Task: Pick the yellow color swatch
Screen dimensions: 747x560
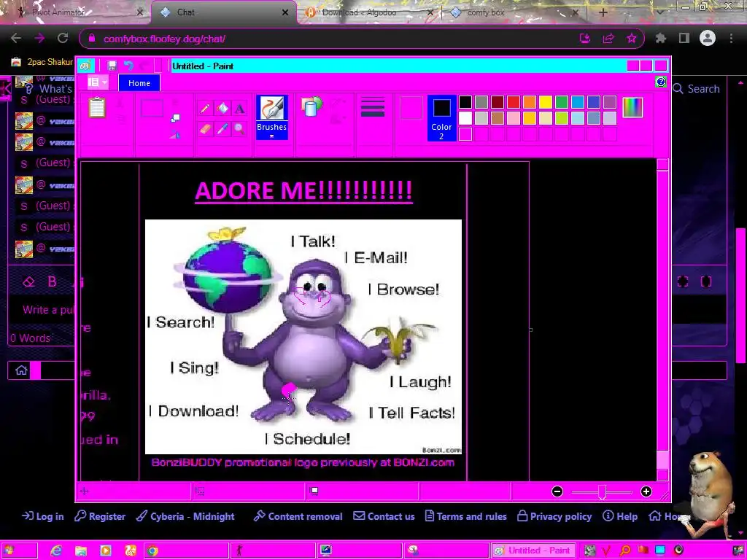Action: point(546,102)
